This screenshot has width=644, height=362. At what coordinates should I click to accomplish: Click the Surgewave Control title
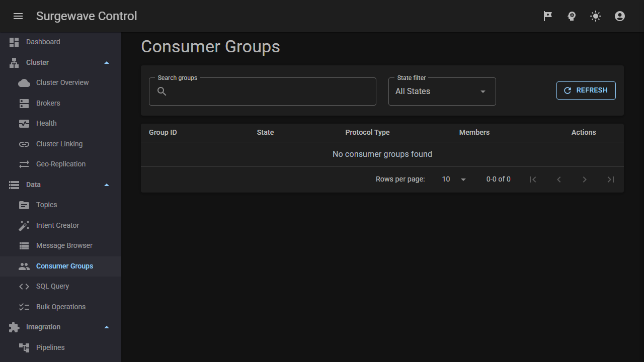87,16
